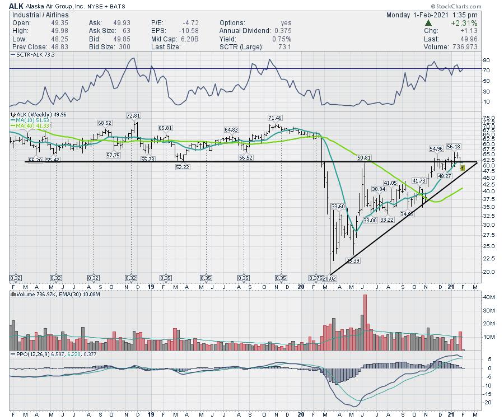Click the first 0.32 dividend marker
Image resolution: width=504 pixels, height=420 pixels.
click(16, 278)
